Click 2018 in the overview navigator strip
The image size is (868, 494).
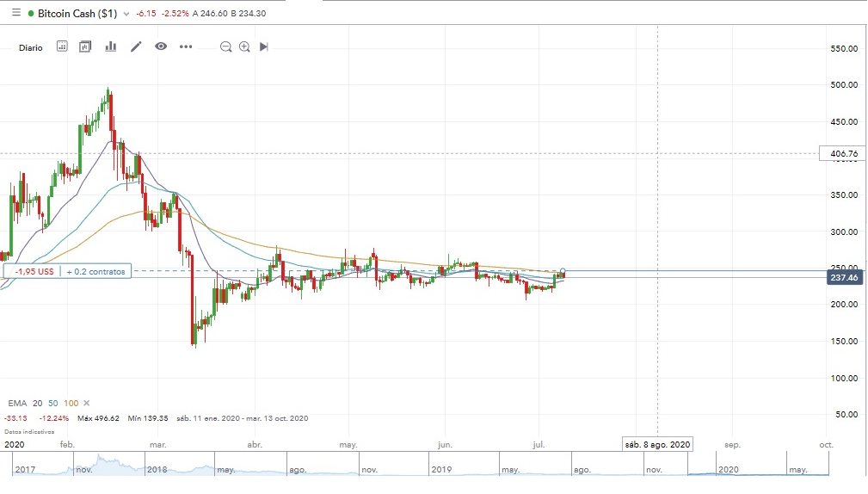157,469
